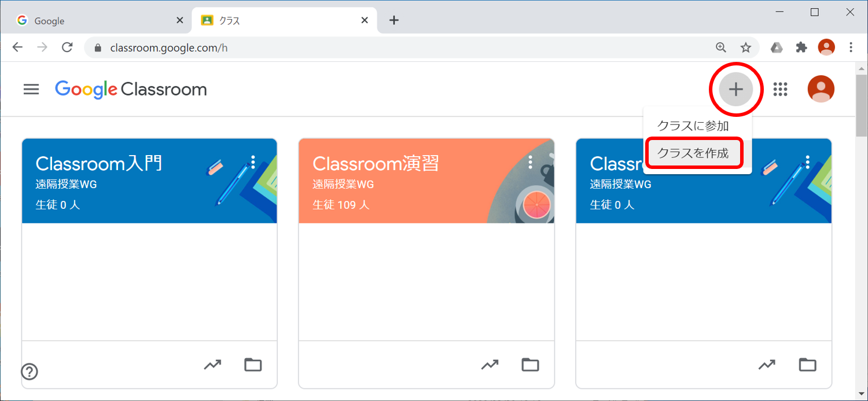The height and width of the screenshot is (401, 868).
Task: Click 遠隔授業WG under Classroom演習
Action: (x=343, y=185)
